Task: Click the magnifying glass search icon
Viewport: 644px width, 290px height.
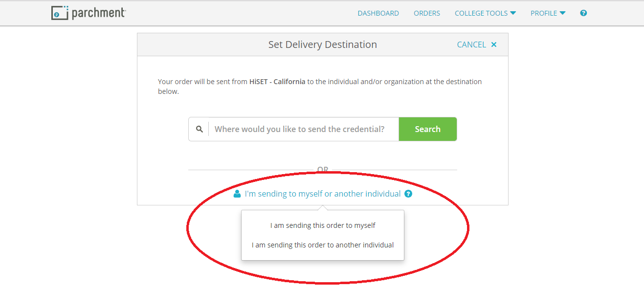Action: (199, 129)
